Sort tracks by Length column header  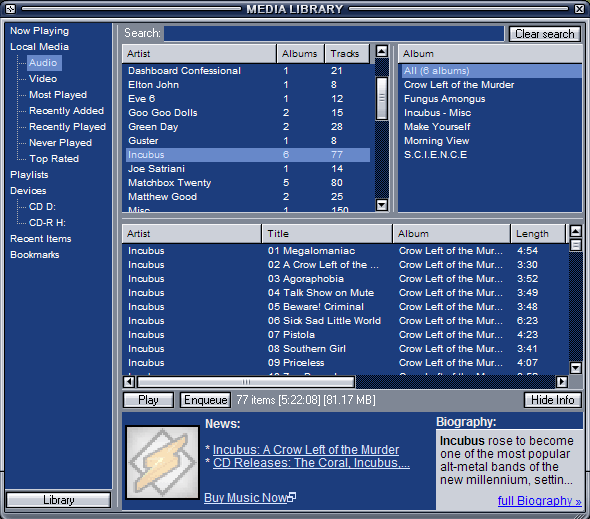[x=538, y=234]
